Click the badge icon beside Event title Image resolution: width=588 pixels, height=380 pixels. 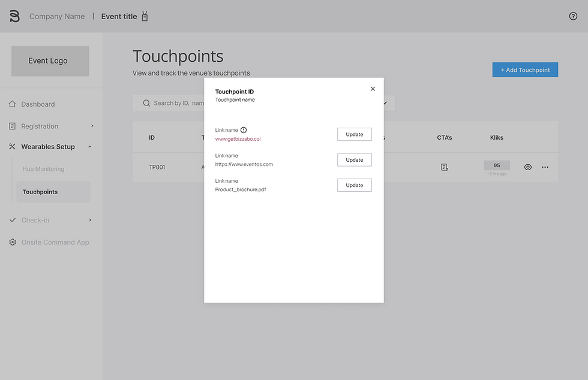(145, 16)
